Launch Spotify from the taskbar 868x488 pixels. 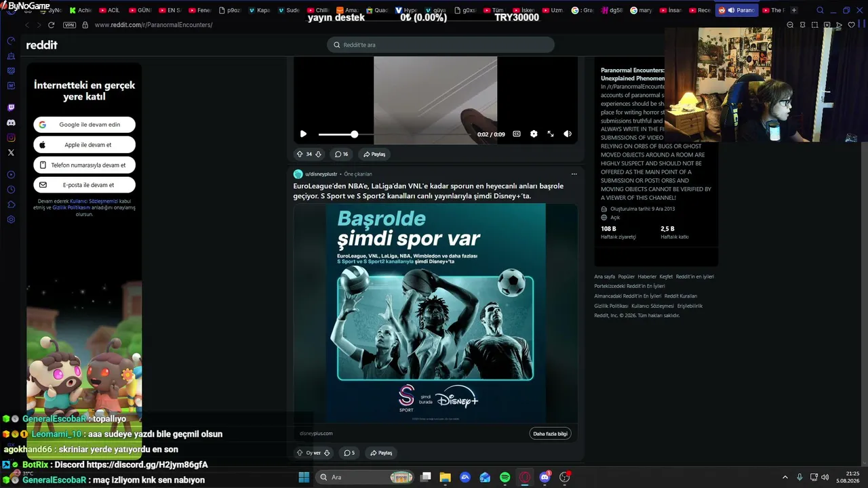pyautogui.click(x=505, y=477)
